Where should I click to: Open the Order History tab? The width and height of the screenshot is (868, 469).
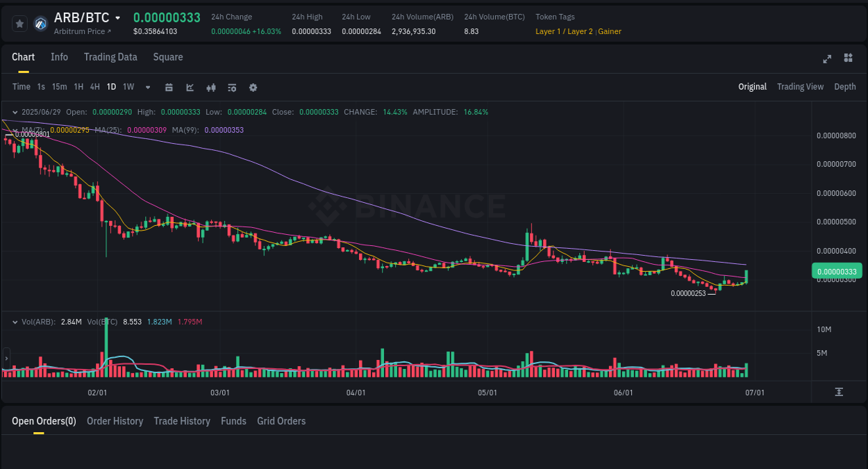[x=115, y=421]
